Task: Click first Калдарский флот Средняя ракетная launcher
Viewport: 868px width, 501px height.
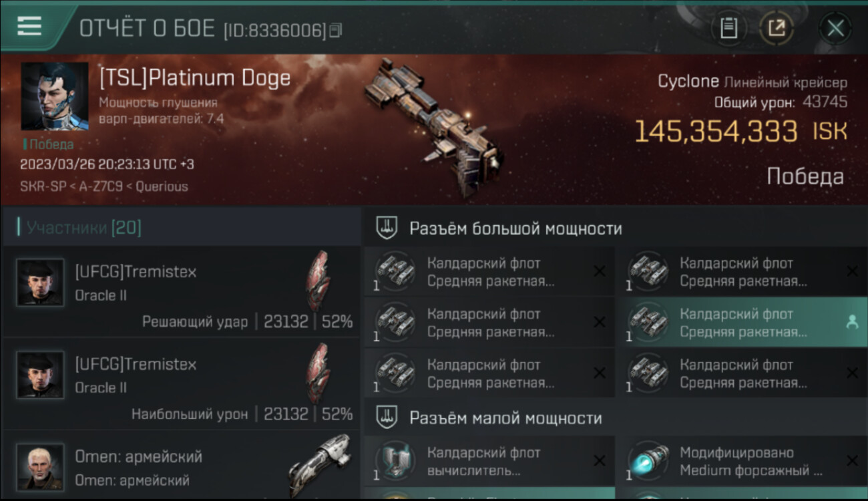Action: point(489,271)
